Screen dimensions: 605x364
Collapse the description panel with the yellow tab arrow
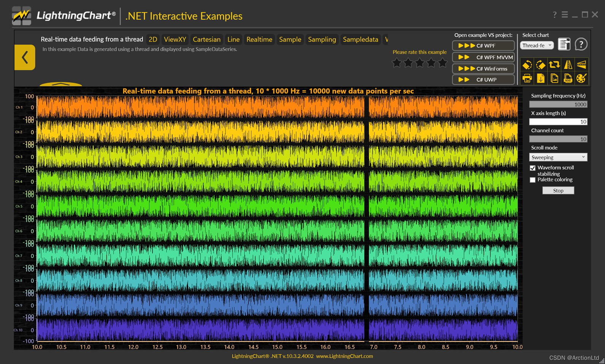tap(61, 84)
